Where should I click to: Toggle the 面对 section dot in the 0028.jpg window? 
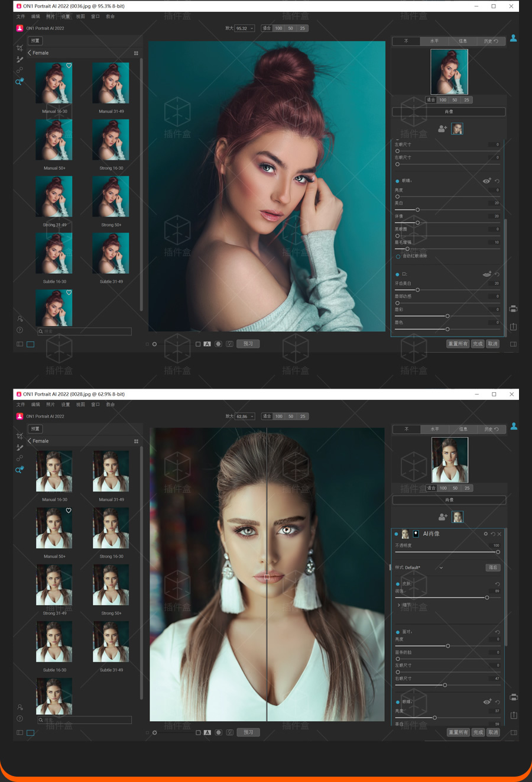pos(397,632)
